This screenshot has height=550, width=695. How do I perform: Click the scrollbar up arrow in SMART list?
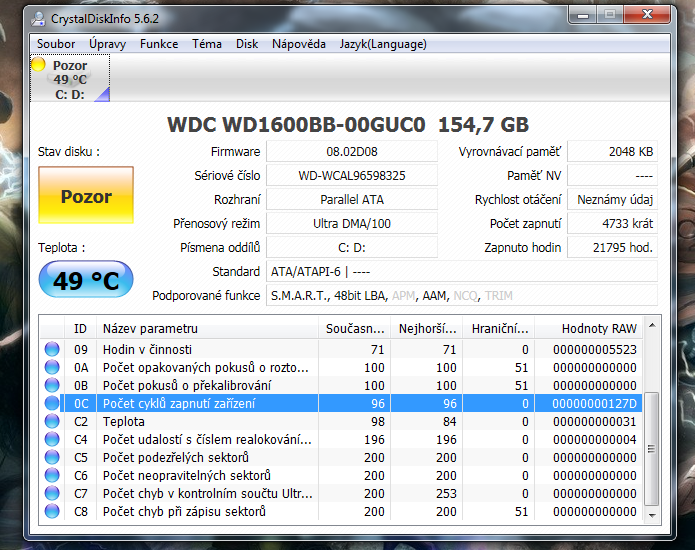click(652, 326)
